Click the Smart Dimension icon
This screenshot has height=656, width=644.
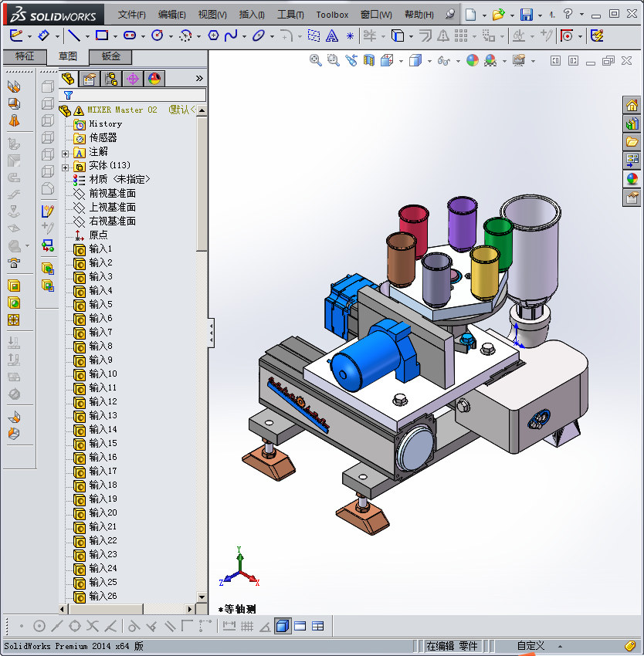(x=43, y=36)
